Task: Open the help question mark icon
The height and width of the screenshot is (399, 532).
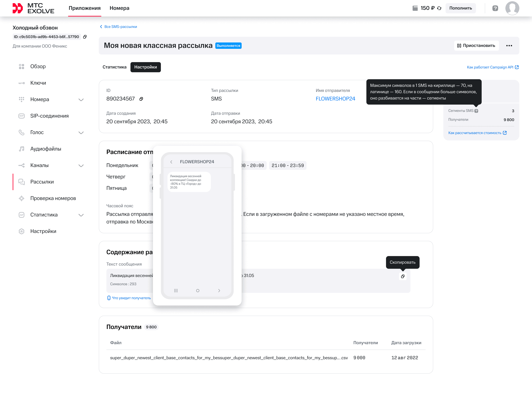Action: click(495, 8)
